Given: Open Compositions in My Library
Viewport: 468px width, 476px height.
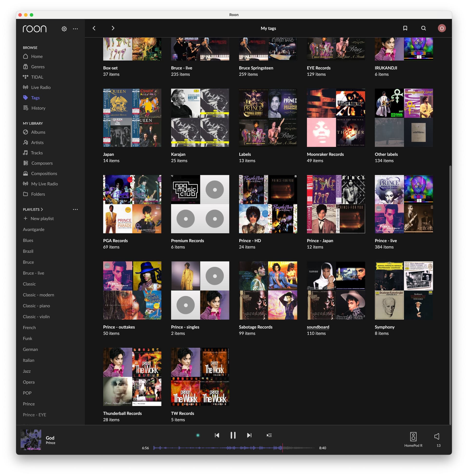Looking at the screenshot, I should (x=40, y=173).
